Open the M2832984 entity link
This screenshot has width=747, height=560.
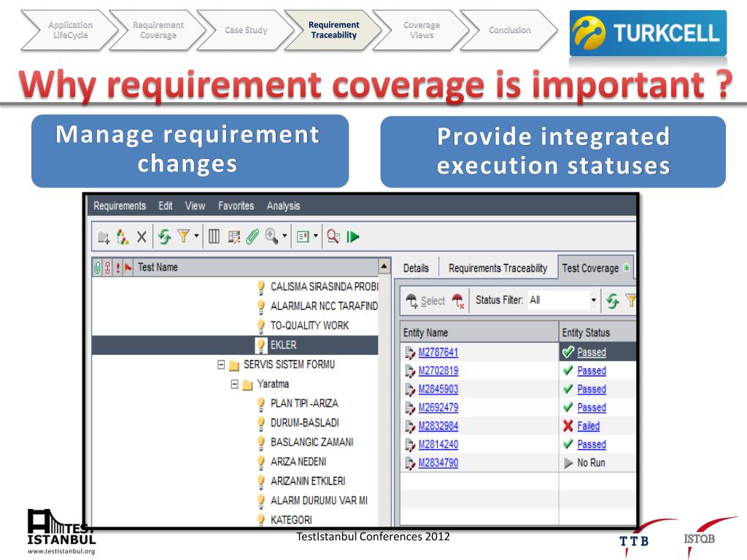(438, 426)
